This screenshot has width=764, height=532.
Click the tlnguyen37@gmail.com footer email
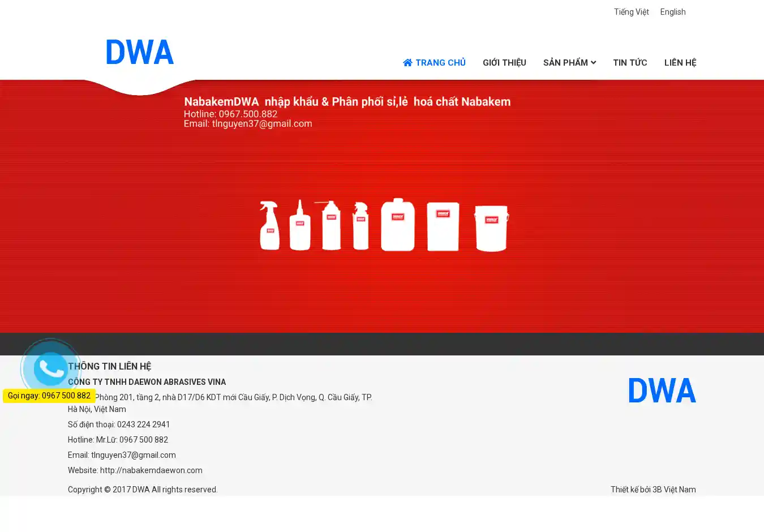point(133,455)
